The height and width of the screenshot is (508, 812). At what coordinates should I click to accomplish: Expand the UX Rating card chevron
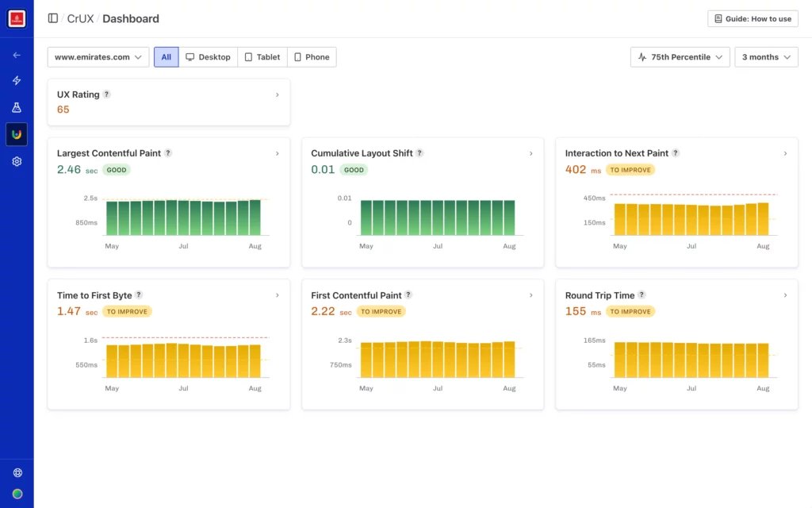(277, 95)
